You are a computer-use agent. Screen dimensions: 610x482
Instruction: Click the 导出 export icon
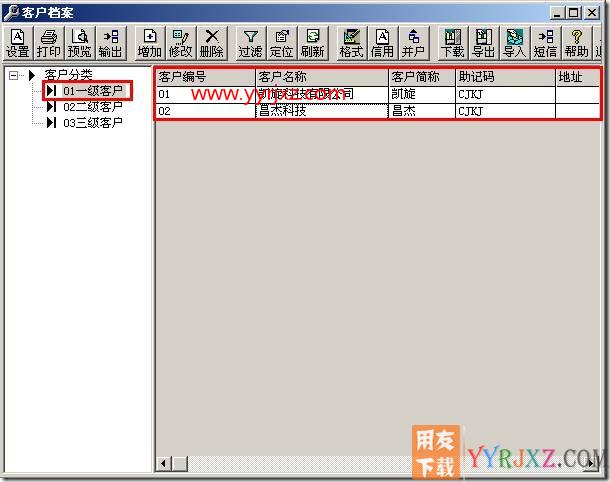click(x=484, y=44)
